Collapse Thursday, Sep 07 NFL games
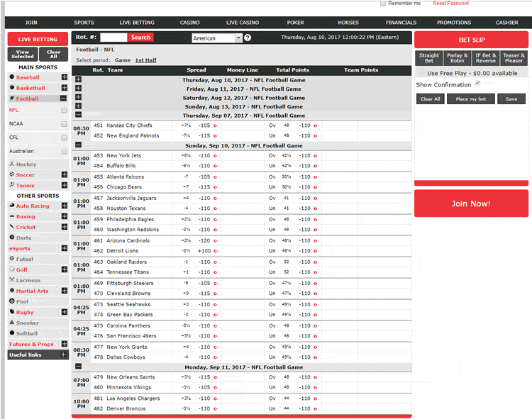The width and height of the screenshot is (532, 419). (78, 115)
